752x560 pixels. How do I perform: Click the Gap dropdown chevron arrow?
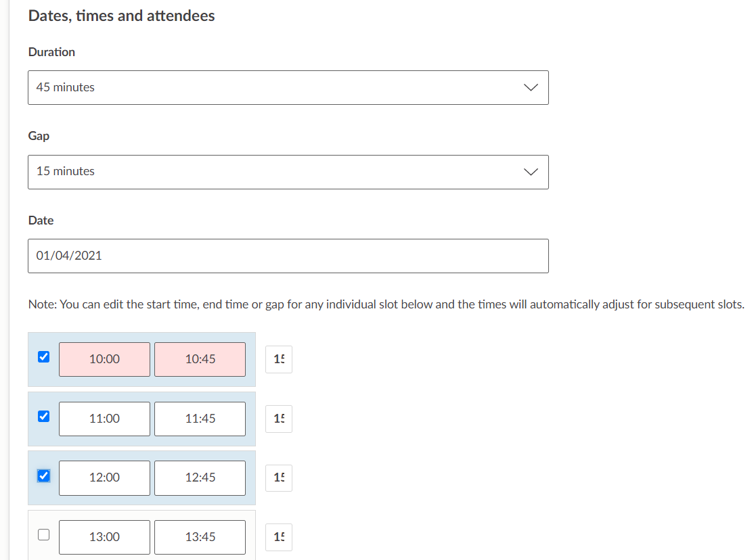coord(531,172)
